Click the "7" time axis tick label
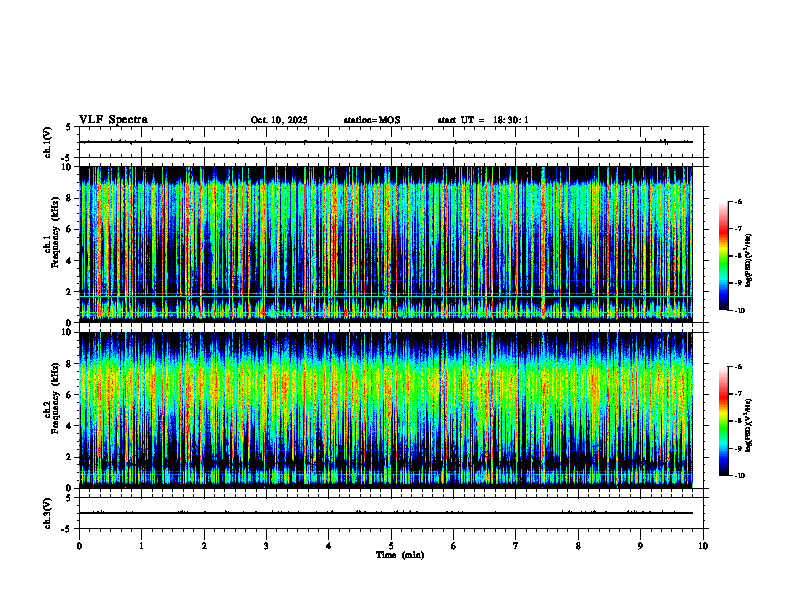792x612 pixels. point(516,546)
